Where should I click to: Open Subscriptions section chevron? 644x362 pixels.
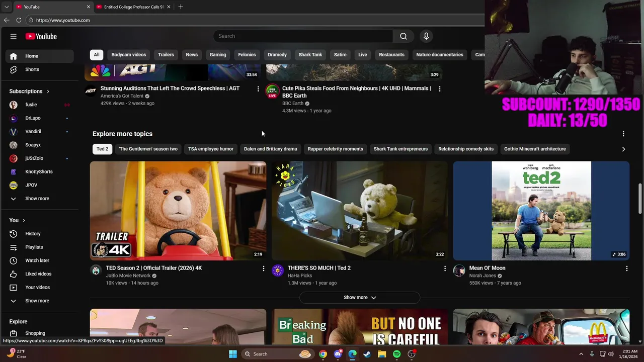tap(48, 92)
